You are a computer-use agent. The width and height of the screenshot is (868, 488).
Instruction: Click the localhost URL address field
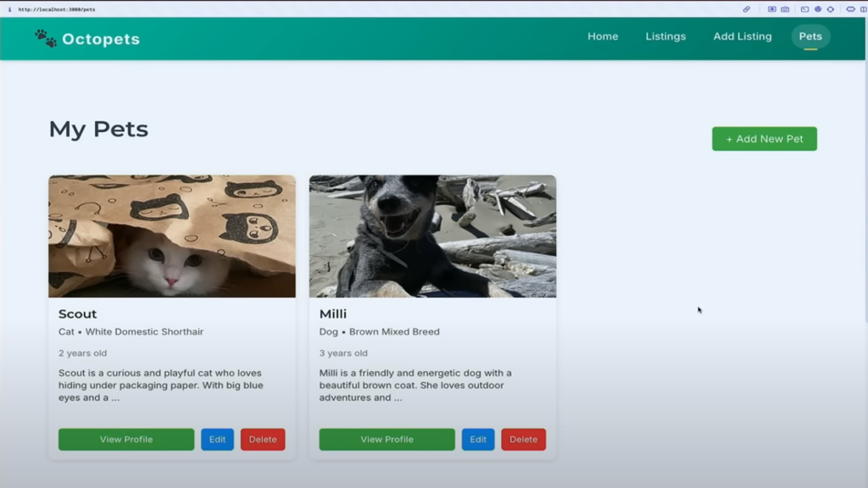click(x=57, y=9)
